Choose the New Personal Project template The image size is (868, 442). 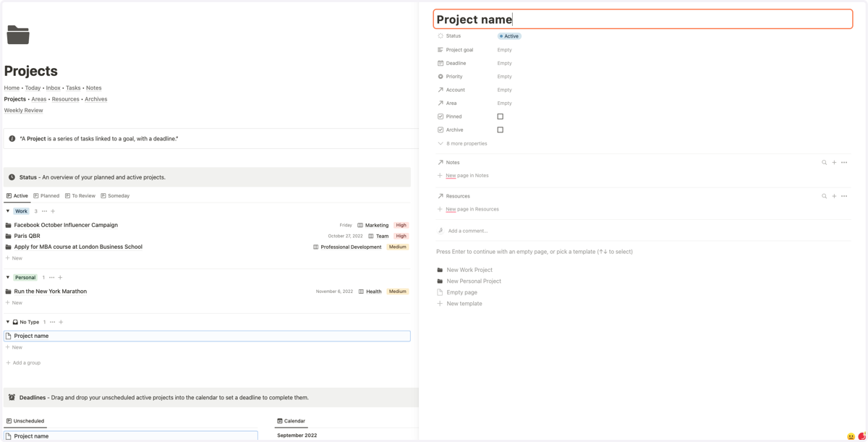coord(474,281)
